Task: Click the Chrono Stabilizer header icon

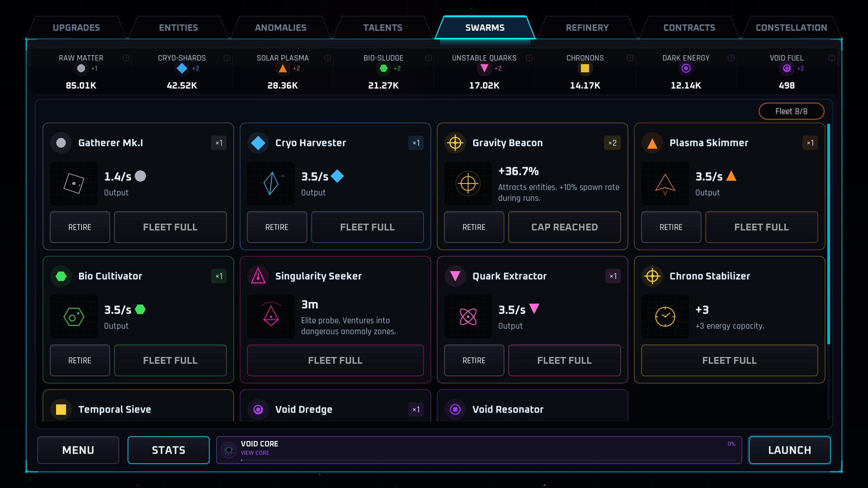Action: coord(652,276)
